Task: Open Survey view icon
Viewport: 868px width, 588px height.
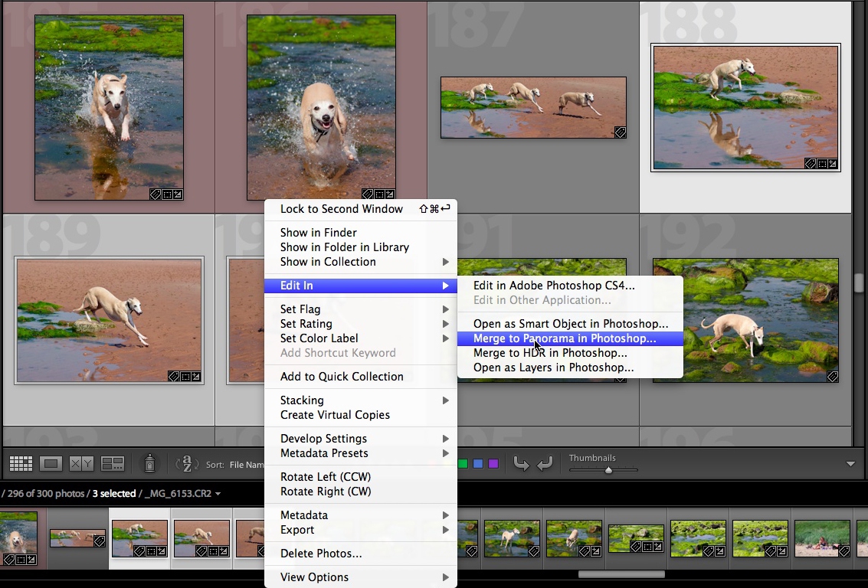Action: (113, 463)
